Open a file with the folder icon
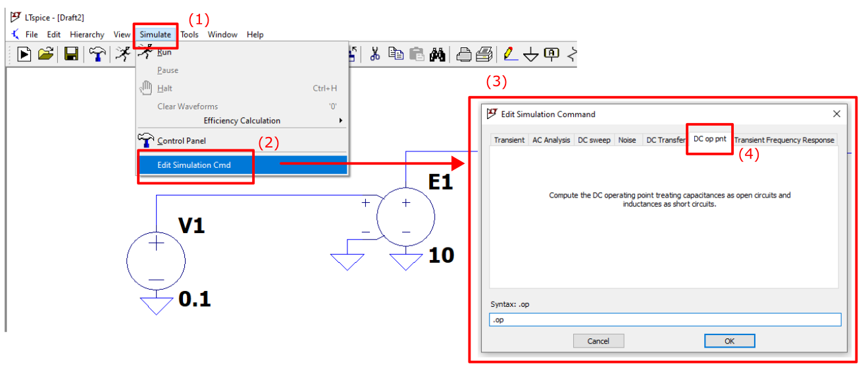Screen dimensions: 868x372 pyautogui.click(x=45, y=54)
